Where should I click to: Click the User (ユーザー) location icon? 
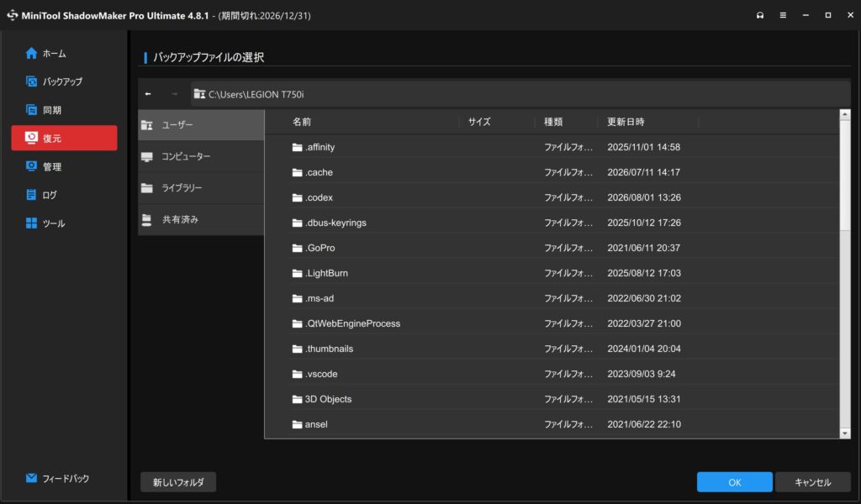click(x=146, y=125)
